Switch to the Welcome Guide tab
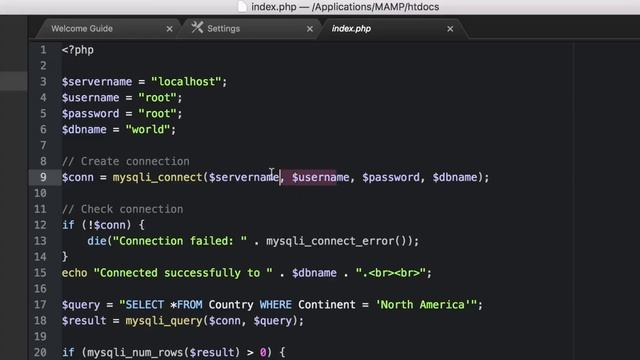This screenshot has width=640, height=360. tap(82, 29)
